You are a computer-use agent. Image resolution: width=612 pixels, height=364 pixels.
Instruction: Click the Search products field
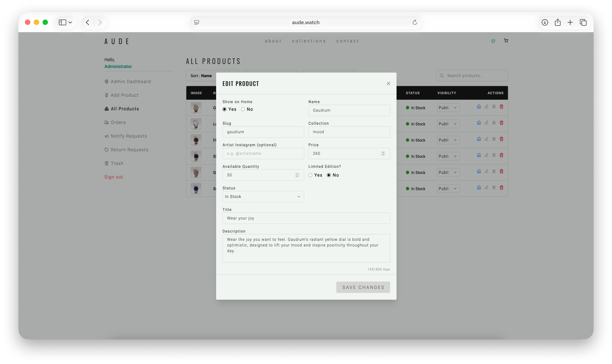click(472, 75)
